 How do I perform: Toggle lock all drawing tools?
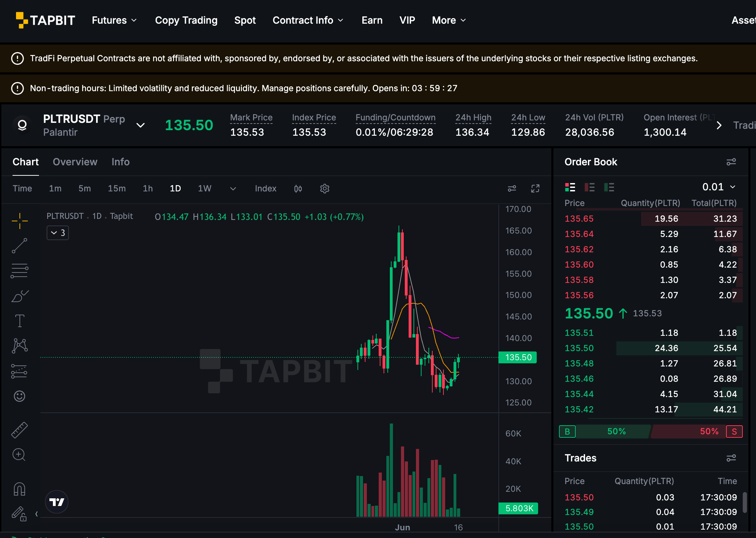click(19, 513)
